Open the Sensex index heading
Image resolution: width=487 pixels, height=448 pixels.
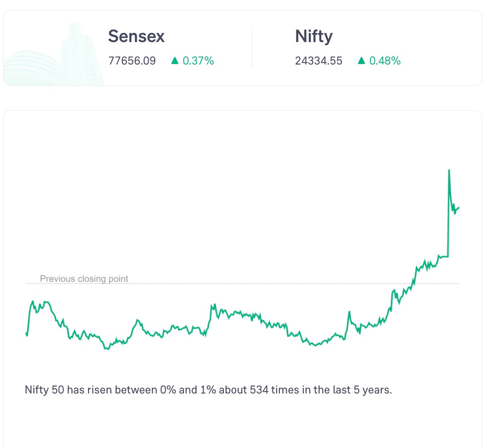pyautogui.click(x=136, y=36)
